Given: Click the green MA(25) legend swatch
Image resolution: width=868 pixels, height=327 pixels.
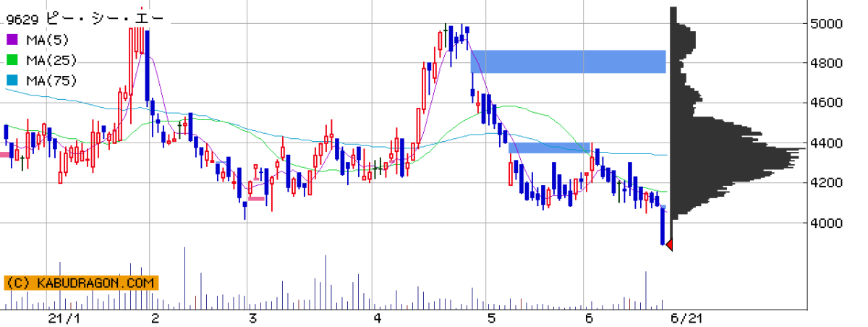Looking at the screenshot, I should coord(14,60).
